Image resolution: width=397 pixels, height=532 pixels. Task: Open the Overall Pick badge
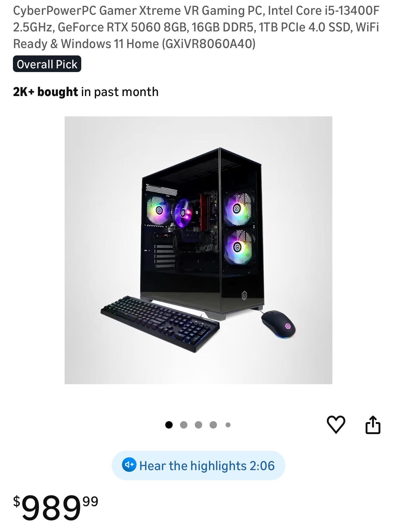pyautogui.click(x=47, y=64)
